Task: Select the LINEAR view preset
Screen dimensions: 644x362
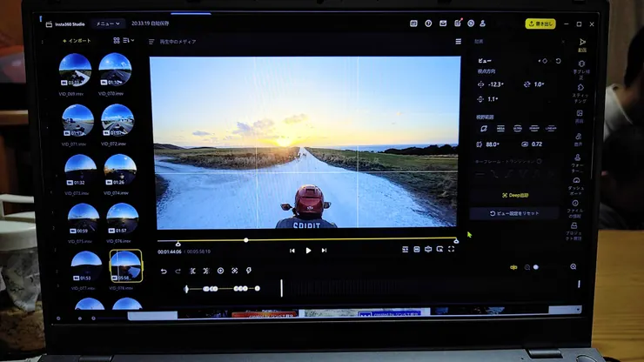Action: (x=551, y=128)
